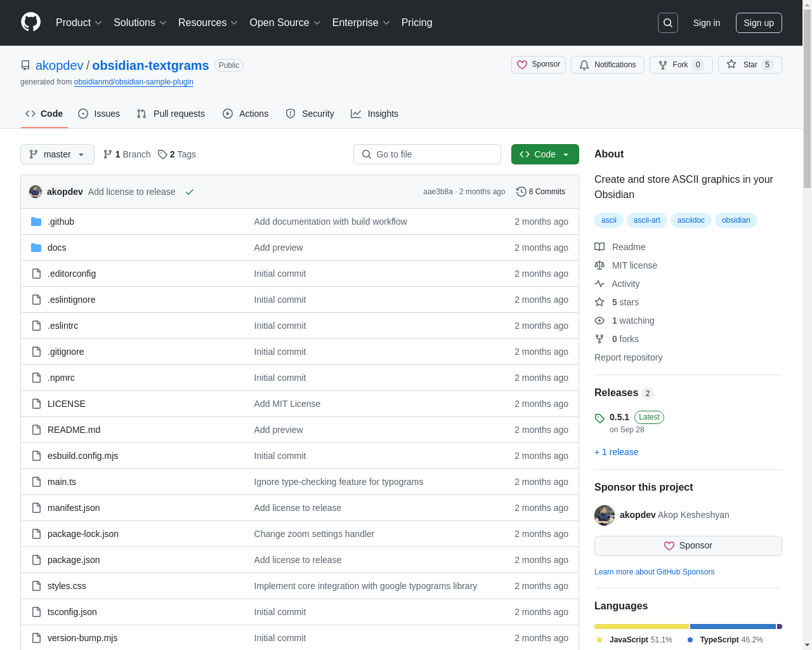Click the commit history clock icon
The image size is (812, 650).
521,192
